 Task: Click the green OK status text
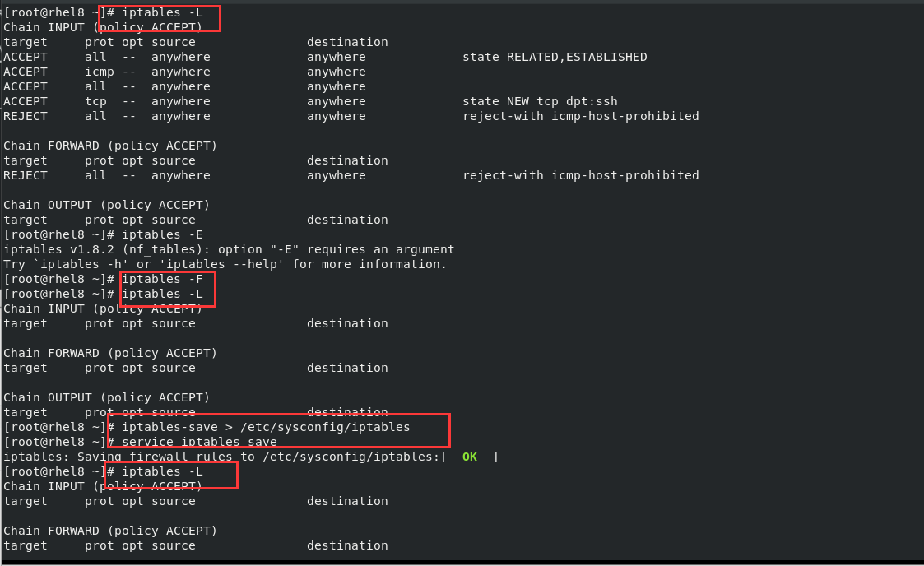coord(470,457)
